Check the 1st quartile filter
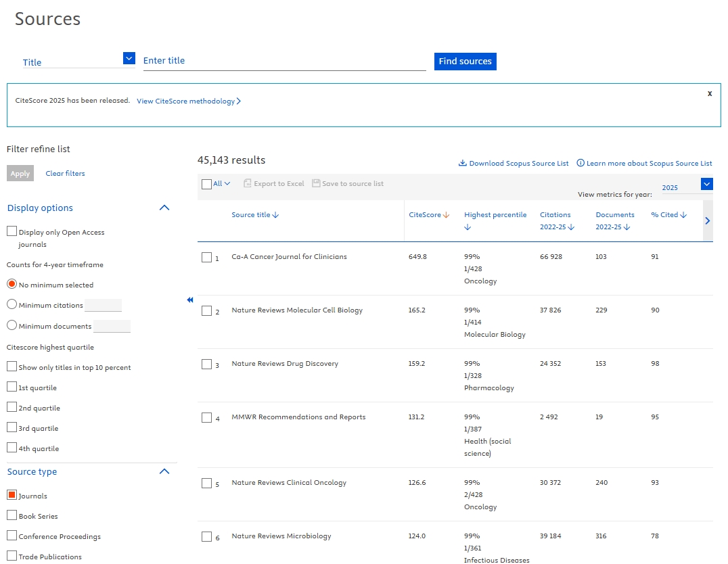This screenshot has width=728, height=564. pos(12,387)
